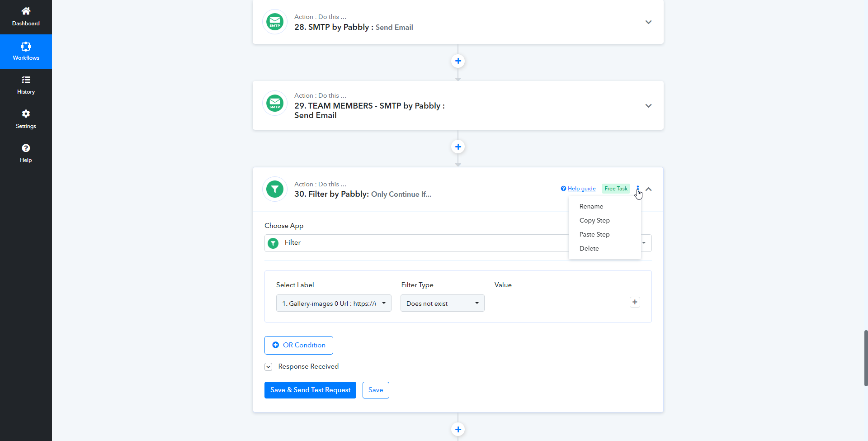Add another filter condition row with plus
The width and height of the screenshot is (868, 441).
tap(635, 302)
